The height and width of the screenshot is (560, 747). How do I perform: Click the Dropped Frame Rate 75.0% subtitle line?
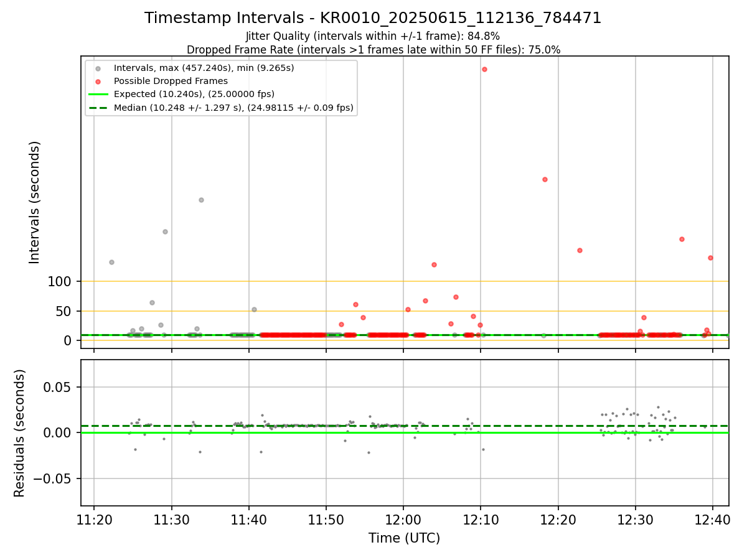(374, 50)
